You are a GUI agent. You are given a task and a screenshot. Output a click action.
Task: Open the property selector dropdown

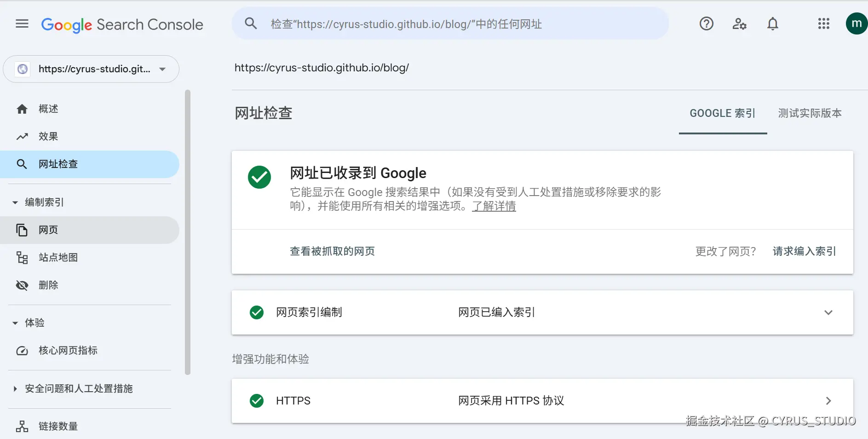pos(91,69)
